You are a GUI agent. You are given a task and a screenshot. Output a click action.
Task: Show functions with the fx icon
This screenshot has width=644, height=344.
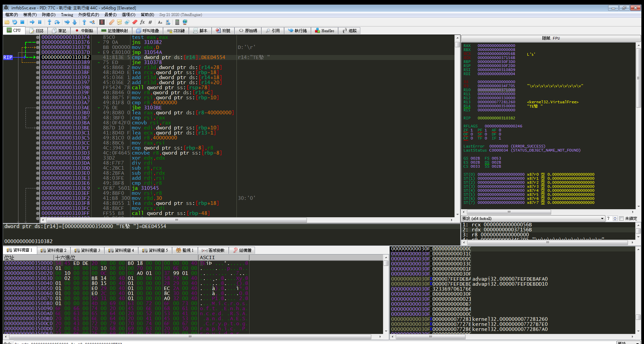pos(142,22)
